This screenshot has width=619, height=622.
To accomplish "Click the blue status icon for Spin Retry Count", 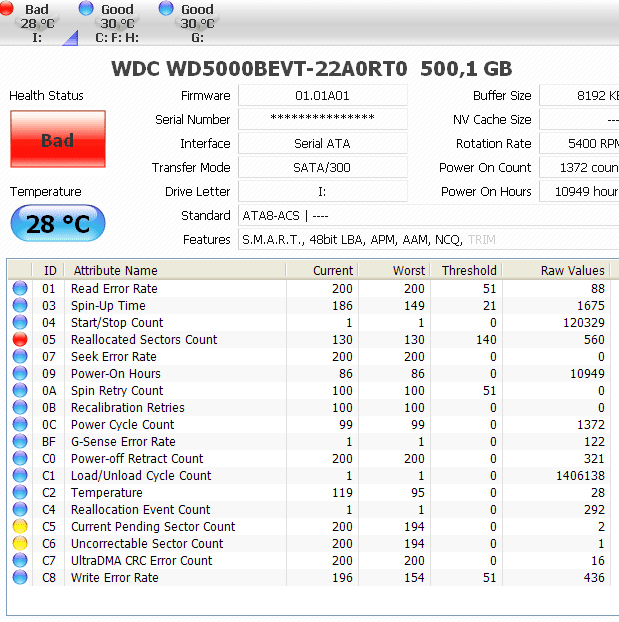I will pyautogui.click(x=20, y=391).
